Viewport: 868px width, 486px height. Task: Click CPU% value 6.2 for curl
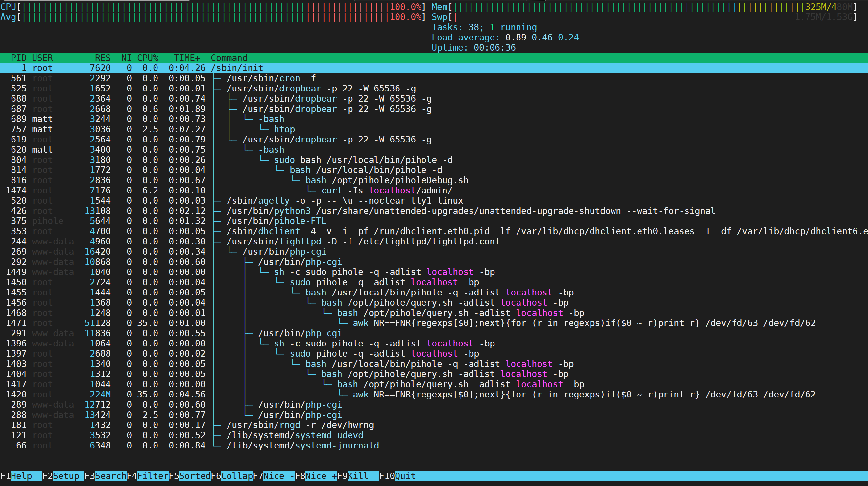[150, 190]
